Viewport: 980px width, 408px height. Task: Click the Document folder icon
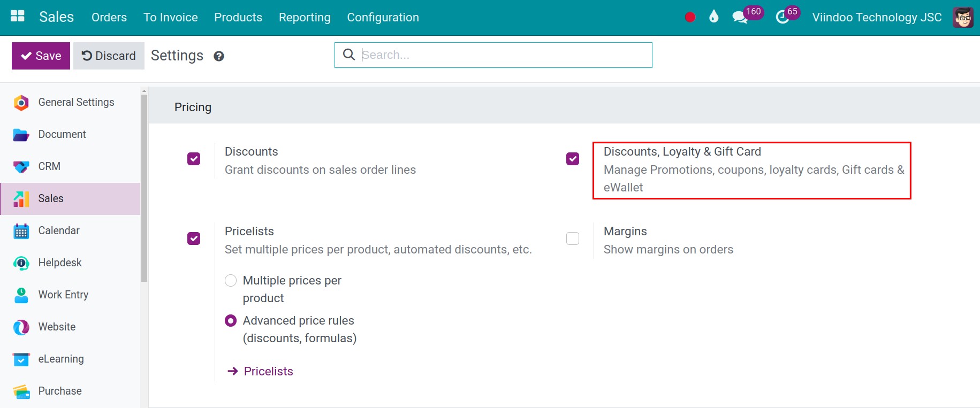[21, 134]
